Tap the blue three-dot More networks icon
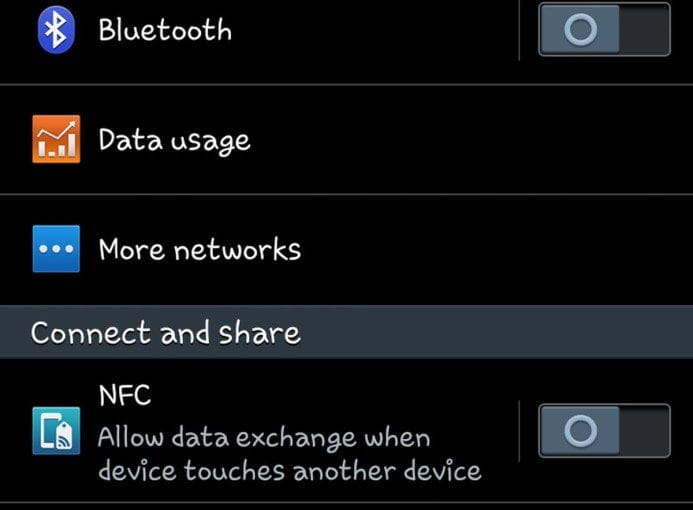This screenshot has height=510, width=693. [x=56, y=249]
